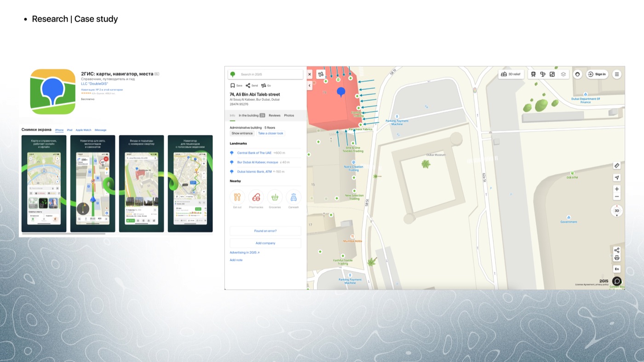Screen dimensions: 644x362
Task: Click the print map icon
Action: coord(617,258)
